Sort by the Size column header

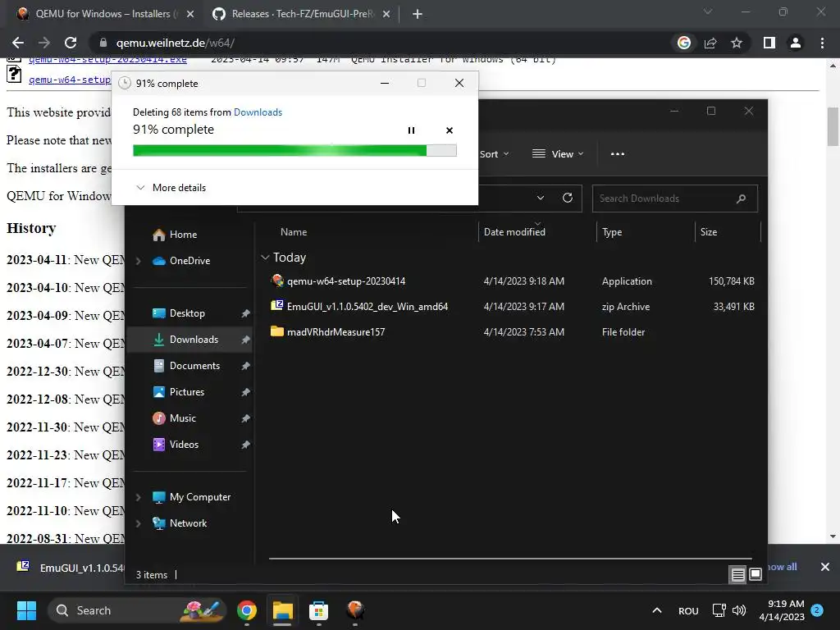[x=708, y=232]
